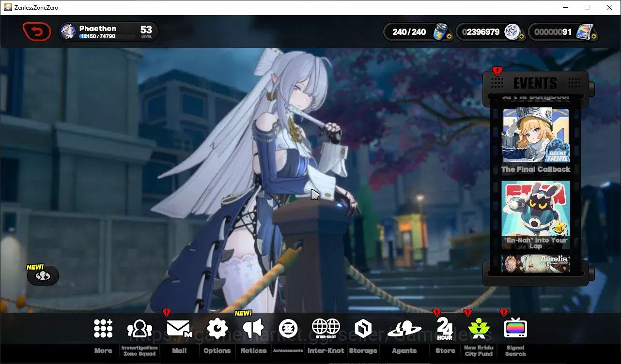Click the 91 Polychrome counter

553,32
